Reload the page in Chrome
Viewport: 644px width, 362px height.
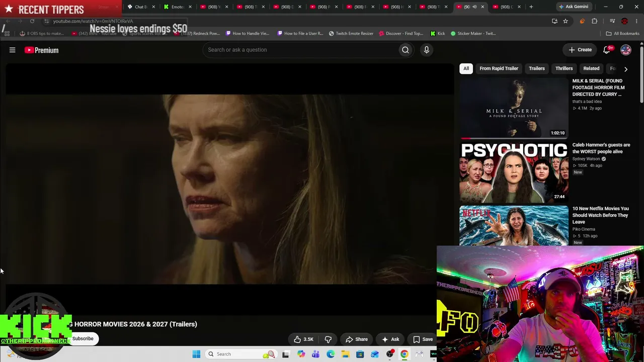[32, 21]
